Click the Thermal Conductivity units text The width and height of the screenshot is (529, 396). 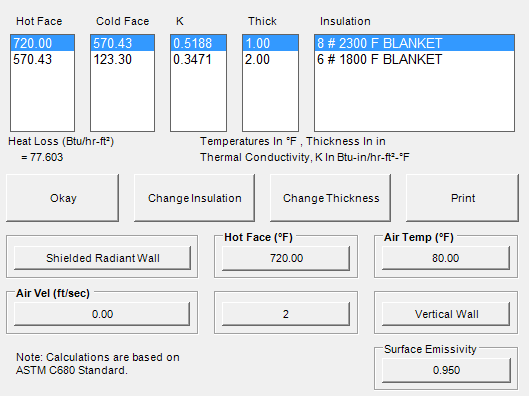[305, 157]
